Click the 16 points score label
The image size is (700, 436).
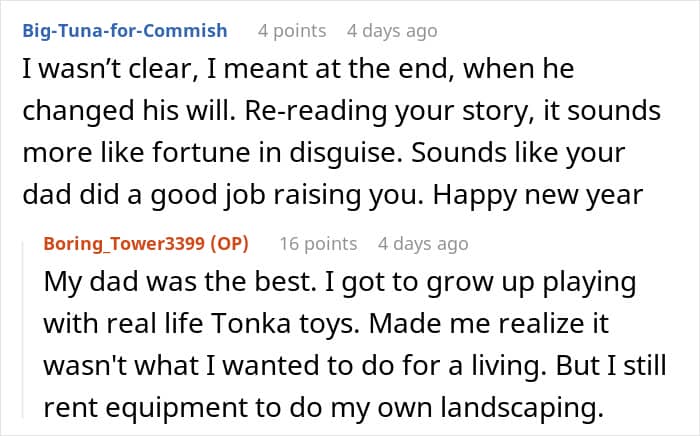(318, 243)
